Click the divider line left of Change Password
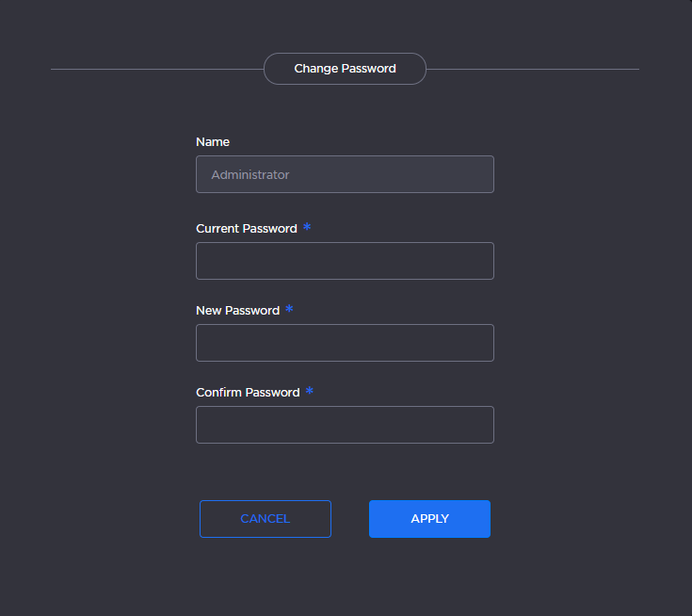 click(156, 69)
